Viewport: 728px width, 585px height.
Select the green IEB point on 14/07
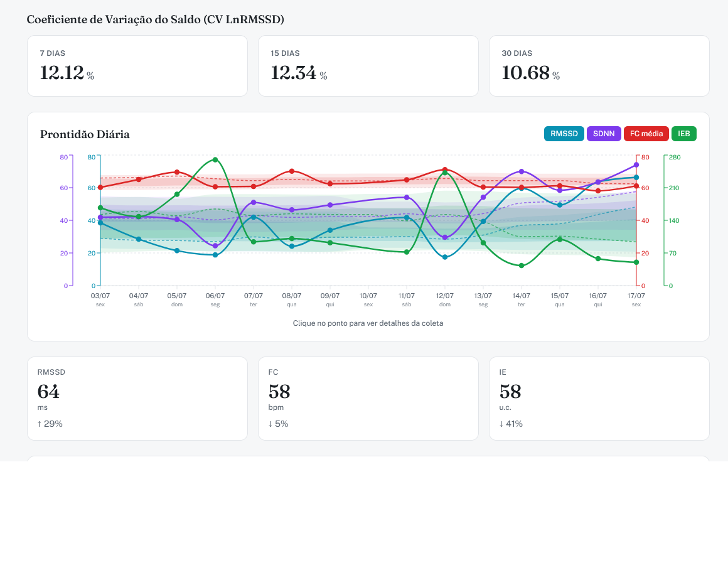pos(522,266)
